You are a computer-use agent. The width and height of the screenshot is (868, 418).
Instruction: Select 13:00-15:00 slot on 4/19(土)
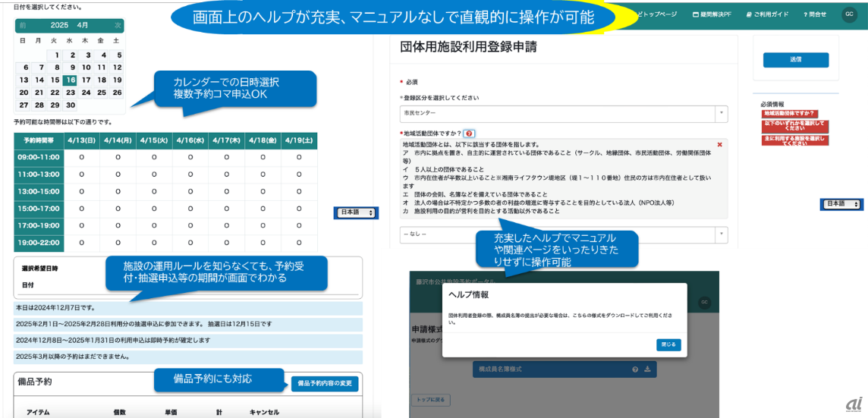pyautogui.click(x=300, y=192)
